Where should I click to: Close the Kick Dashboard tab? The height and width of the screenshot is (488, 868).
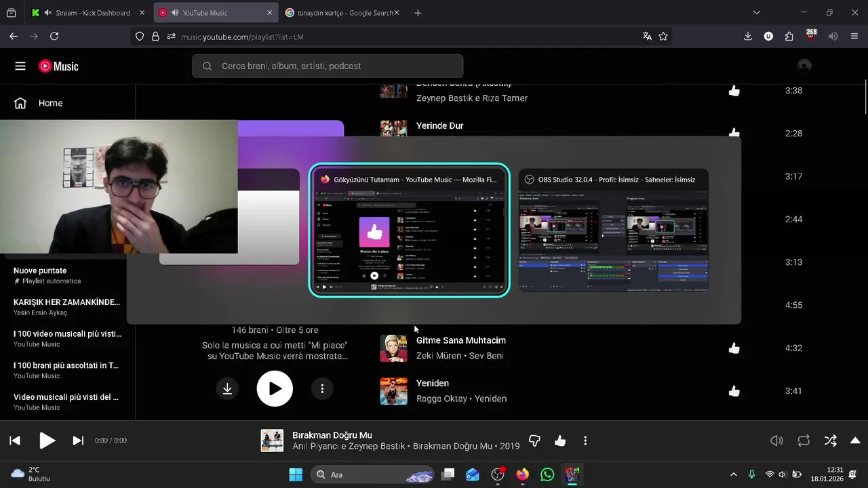[142, 13]
